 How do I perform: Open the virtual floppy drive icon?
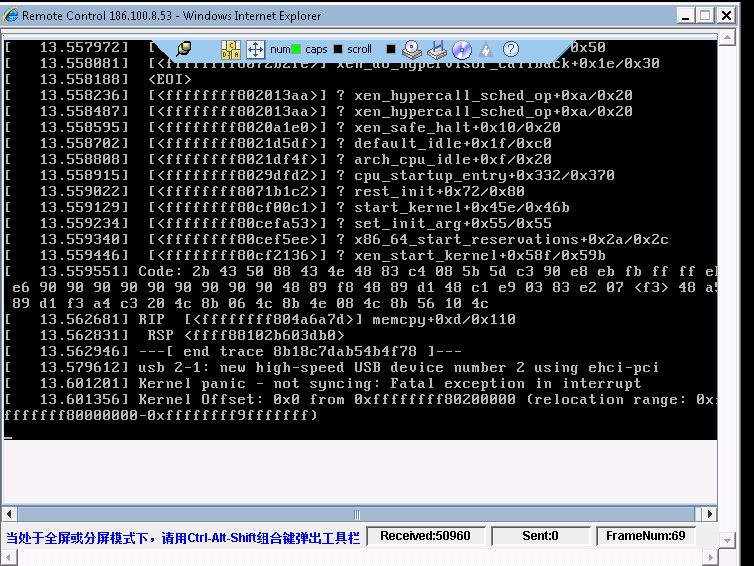click(437, 49)
